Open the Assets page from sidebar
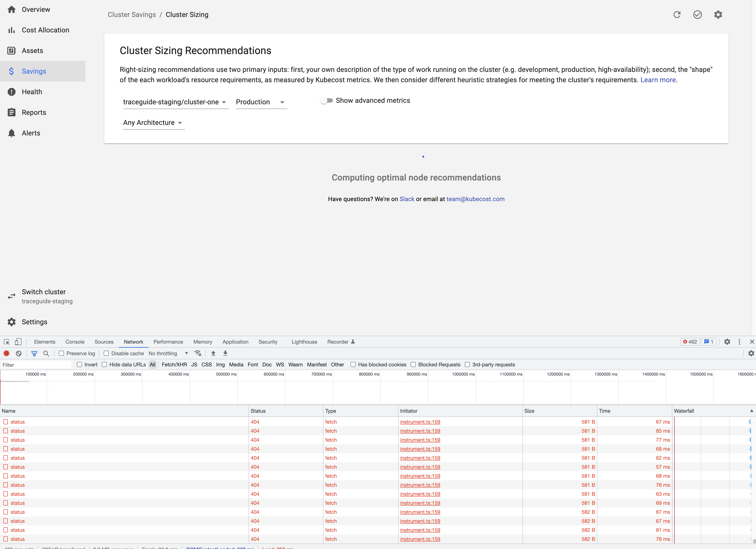This screenshot has height=549, width=756. point(32,50)
